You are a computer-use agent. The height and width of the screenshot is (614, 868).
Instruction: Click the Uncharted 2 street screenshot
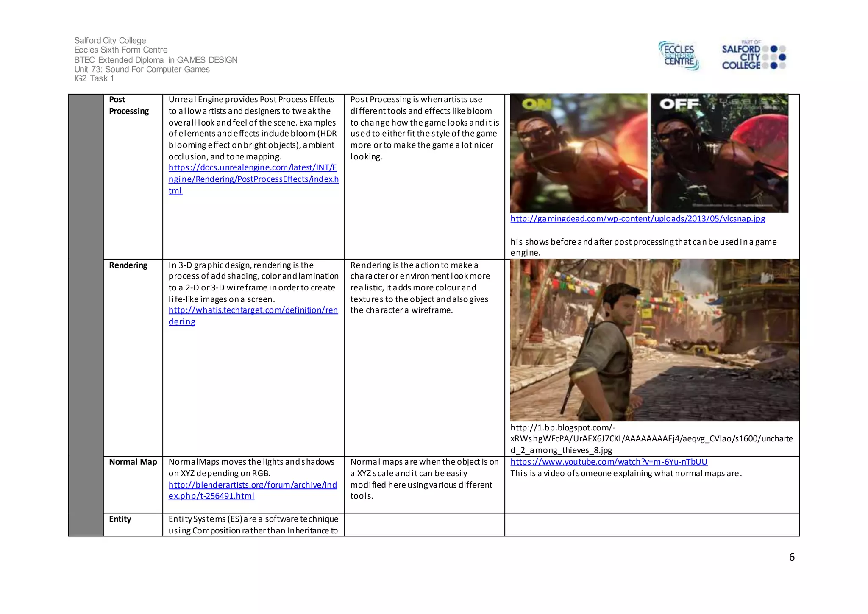click(654, 340)
